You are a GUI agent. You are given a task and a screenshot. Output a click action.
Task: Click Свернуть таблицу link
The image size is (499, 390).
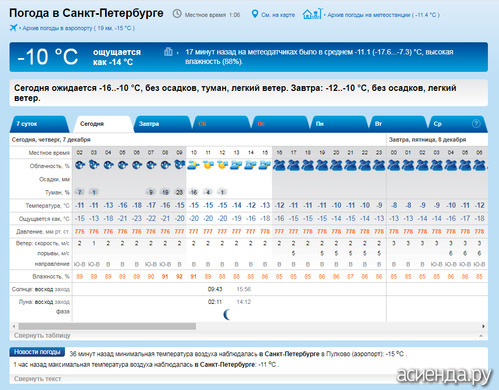42,335
